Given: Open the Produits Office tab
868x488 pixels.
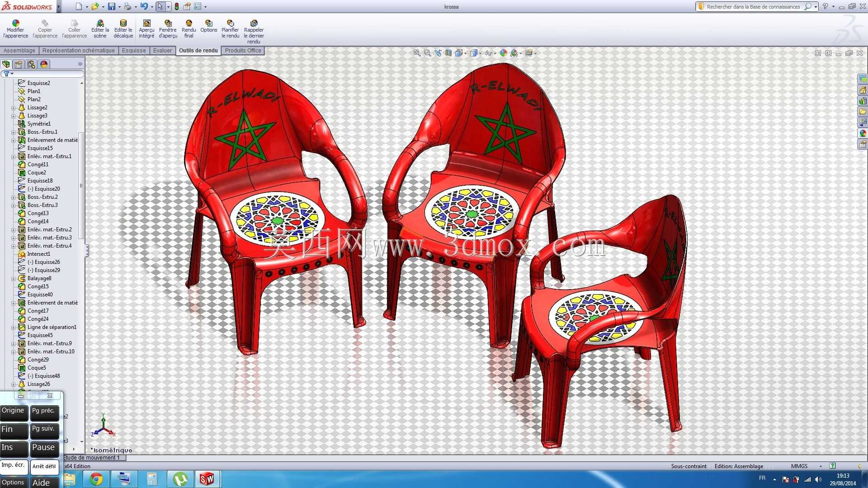Looking at the screenshot, I should (x=243, y=51).
